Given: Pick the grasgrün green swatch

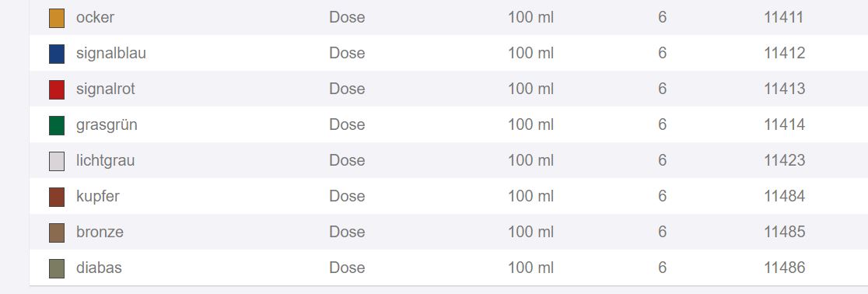Looking at the screenshot, I should point(57,125).
